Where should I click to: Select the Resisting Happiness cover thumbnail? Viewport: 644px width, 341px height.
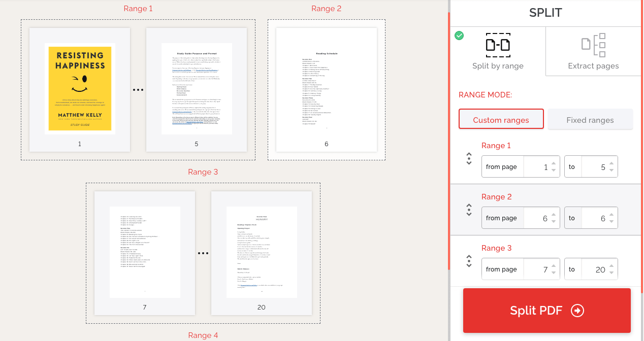tap(79, 89)
